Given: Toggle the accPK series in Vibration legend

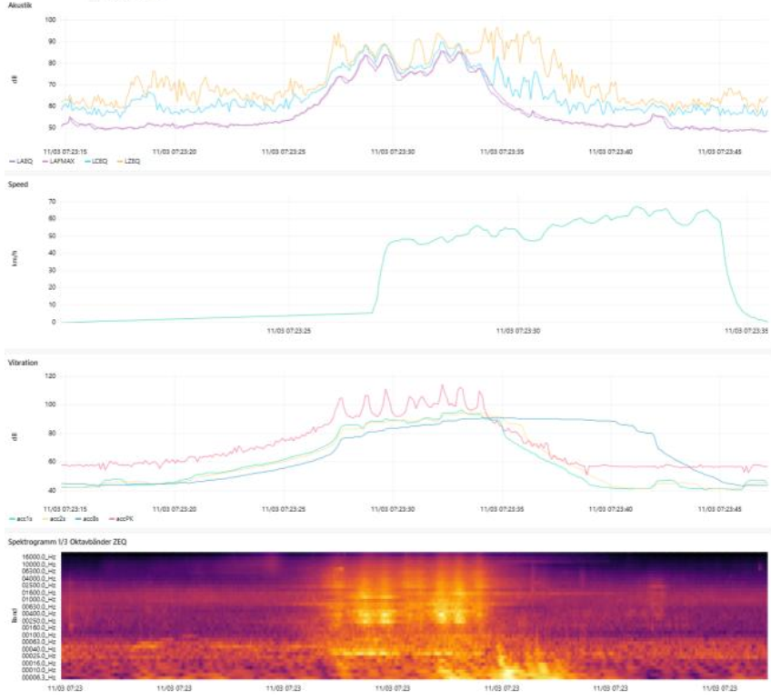Looking at the screenshot, I should click(121, 518).
